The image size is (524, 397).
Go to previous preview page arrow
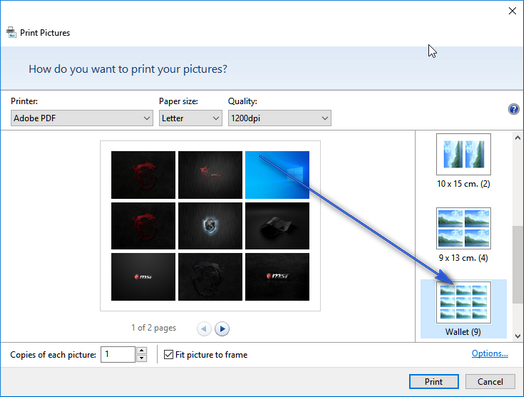204,329
